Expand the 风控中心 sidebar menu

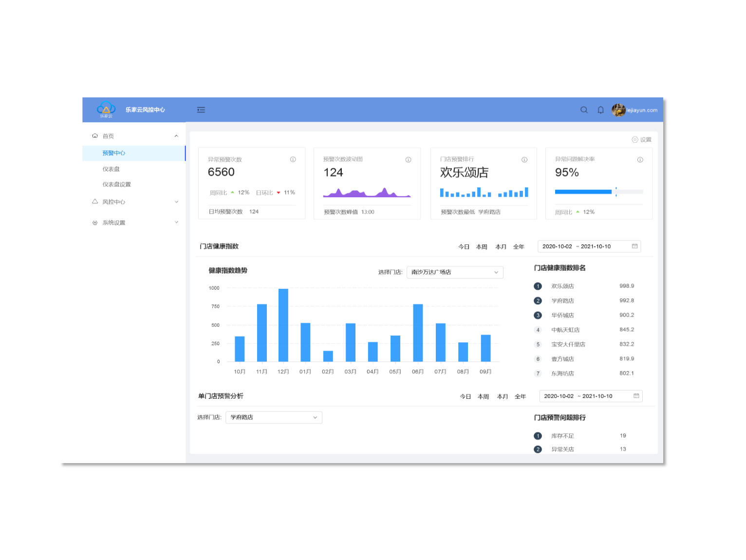pyautogui.click(x=176, y=202)
